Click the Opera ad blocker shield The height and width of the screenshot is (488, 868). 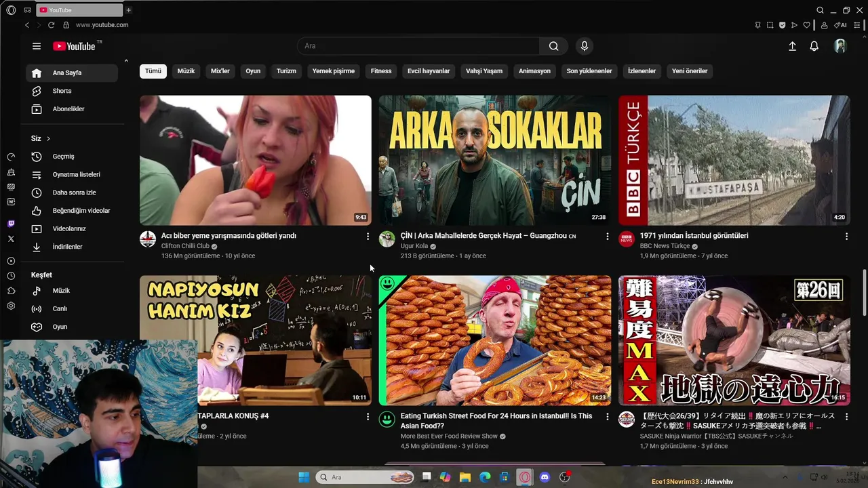782,25
